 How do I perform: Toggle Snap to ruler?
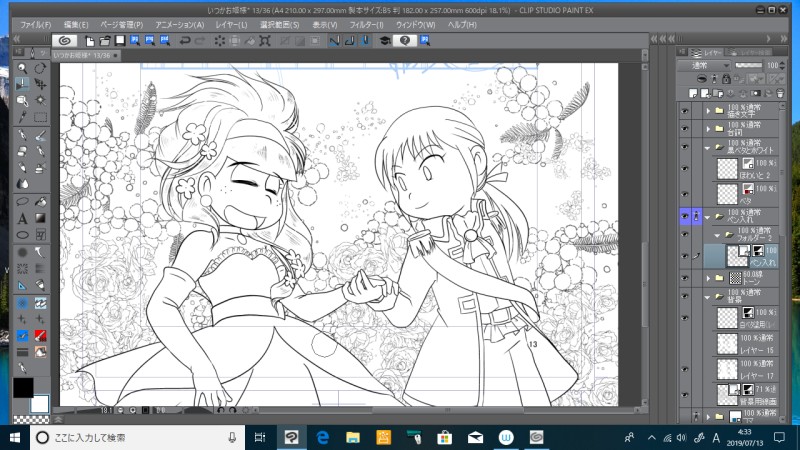[334, 41]
